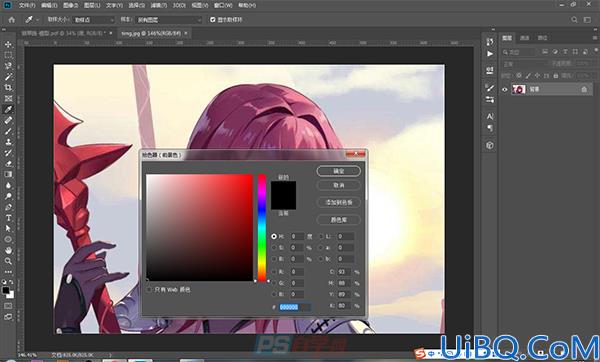Switch to the Paths panel tab
The width and height of the screenshot is (600, 362).
click(x=542, y=38)
